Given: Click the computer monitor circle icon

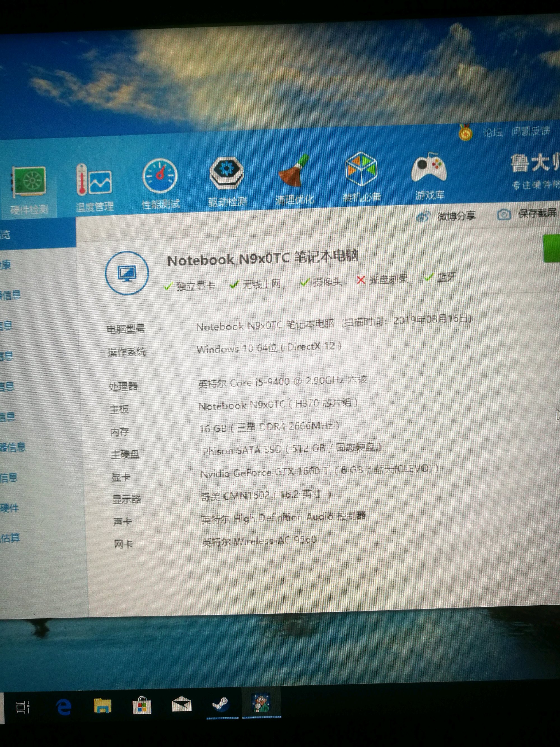Looking at the screenshot, I should (x=127, y=273).
